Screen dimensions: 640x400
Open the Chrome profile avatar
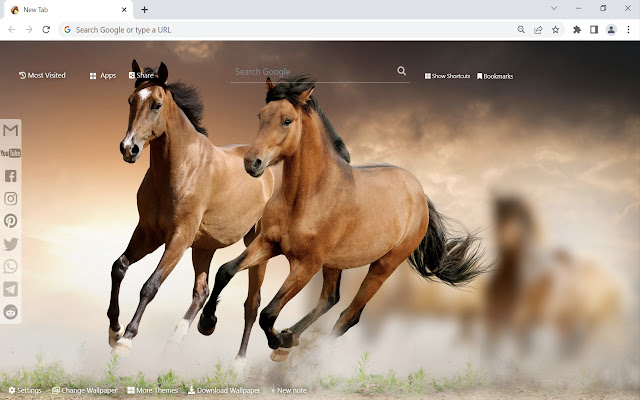[x=611, y=29]
